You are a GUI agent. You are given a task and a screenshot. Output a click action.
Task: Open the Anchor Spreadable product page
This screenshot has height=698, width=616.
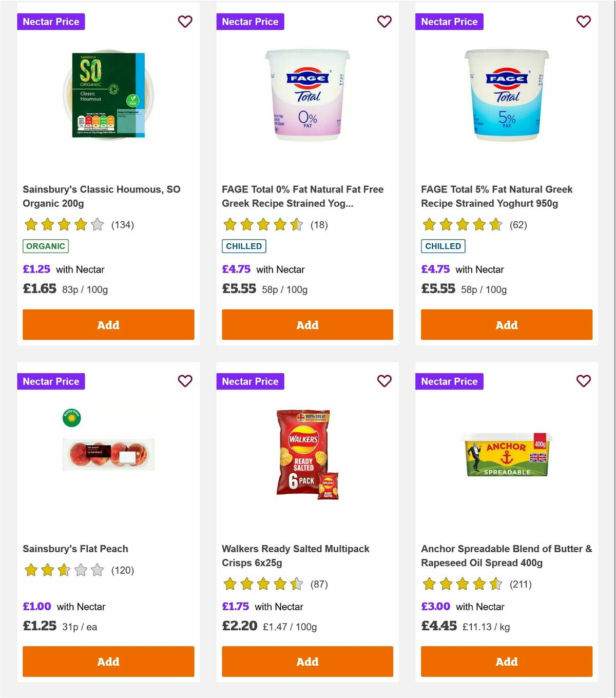[506, 555]
